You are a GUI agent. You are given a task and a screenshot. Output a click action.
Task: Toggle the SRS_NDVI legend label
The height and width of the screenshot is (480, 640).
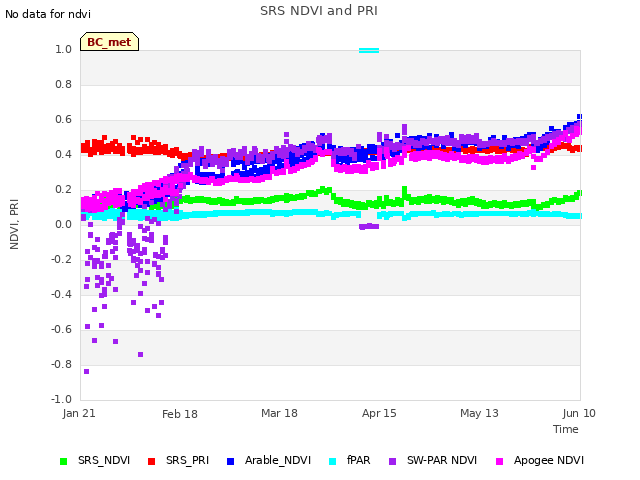(x=104, y=460)
